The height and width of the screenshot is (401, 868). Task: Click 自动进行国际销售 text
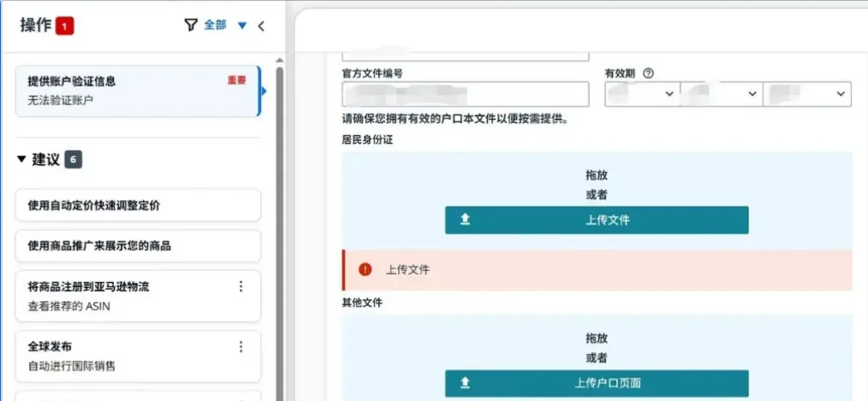71,366
